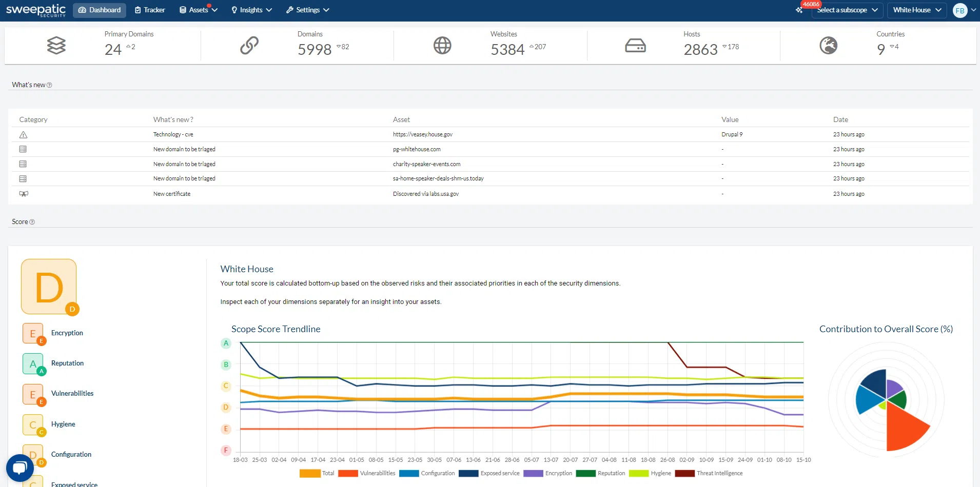Click the sparkle notifications icon with badge
This screenshot has height=487, width=980.
point(799,10)
